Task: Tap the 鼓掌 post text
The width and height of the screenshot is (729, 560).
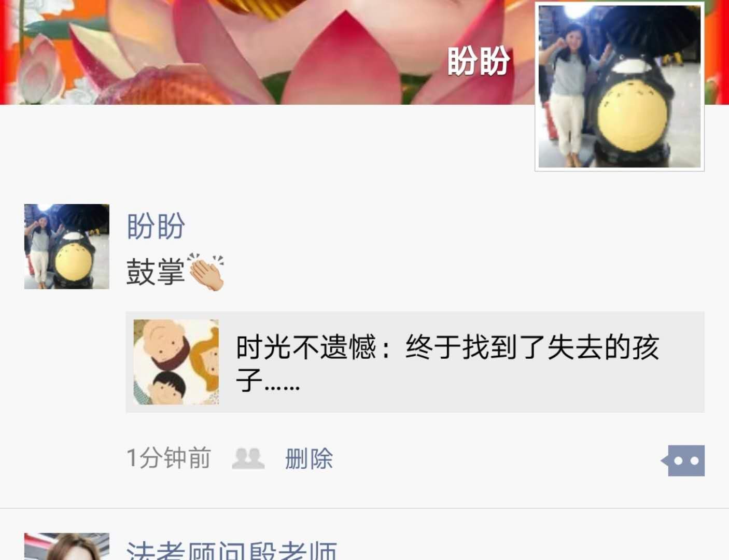Action: (156, 272)
